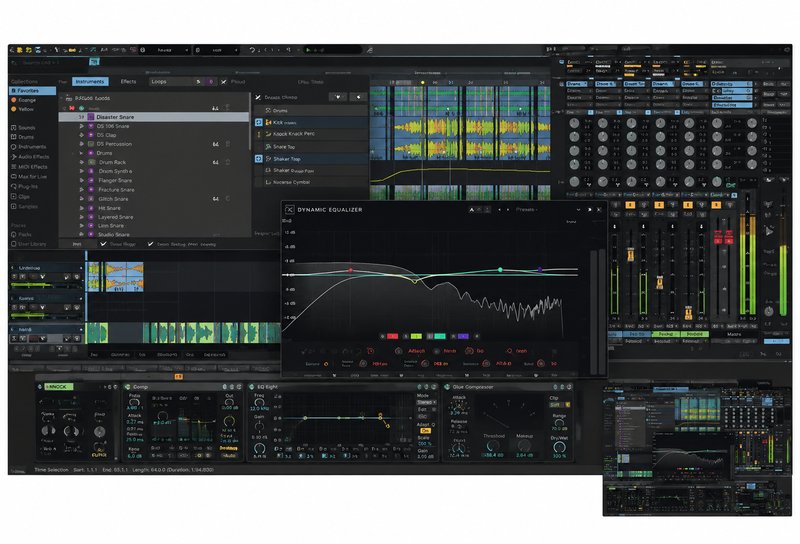Open the Stereo mode dropdown in EQ Eight

click(424, 403)
